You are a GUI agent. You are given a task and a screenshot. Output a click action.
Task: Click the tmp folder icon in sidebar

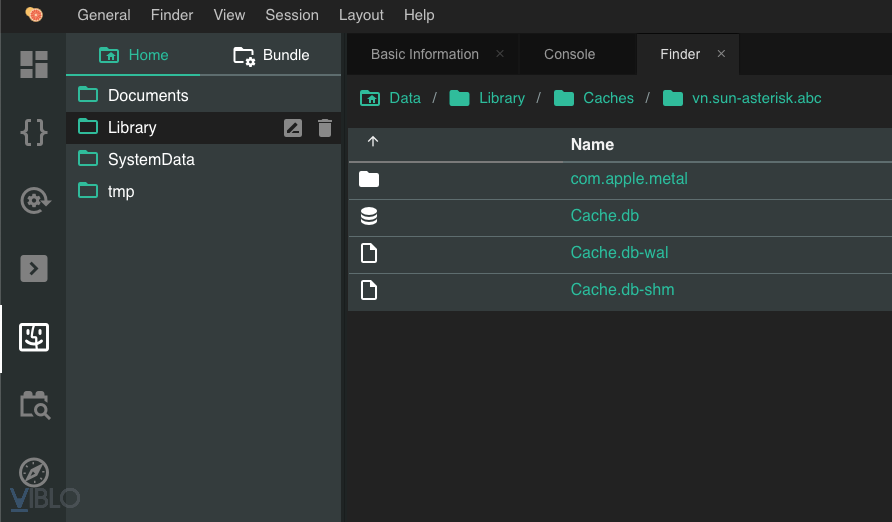pos(88,190)
